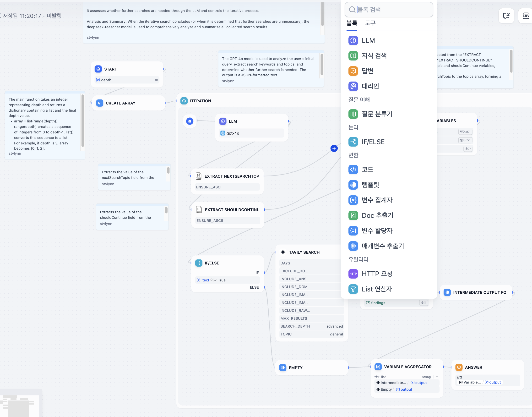
Task: Select the 지식 검색 block icon
Action: pos(353,56)
